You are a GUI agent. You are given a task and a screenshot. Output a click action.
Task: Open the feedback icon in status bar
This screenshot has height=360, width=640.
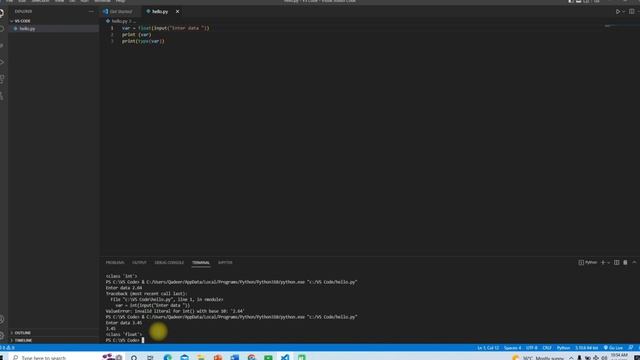pyautogui.click(x=631, y=348)
